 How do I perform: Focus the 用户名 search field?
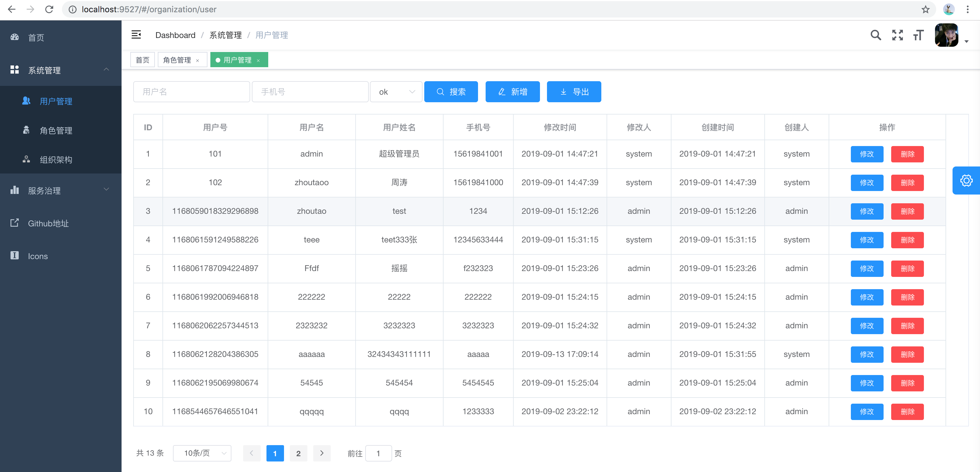191,92
